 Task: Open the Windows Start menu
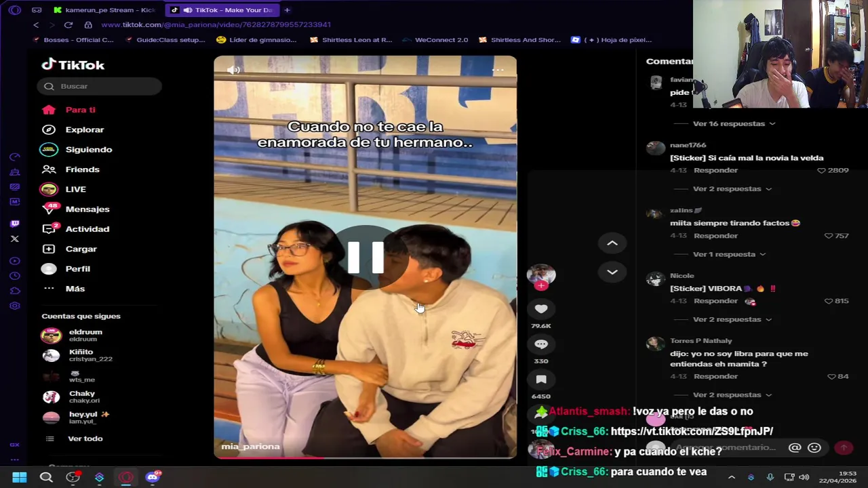coord(20,477)
